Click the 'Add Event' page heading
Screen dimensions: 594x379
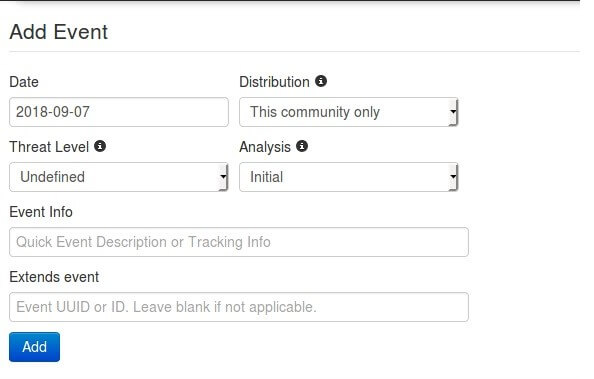pyautogui.click(x=59, y=32)
